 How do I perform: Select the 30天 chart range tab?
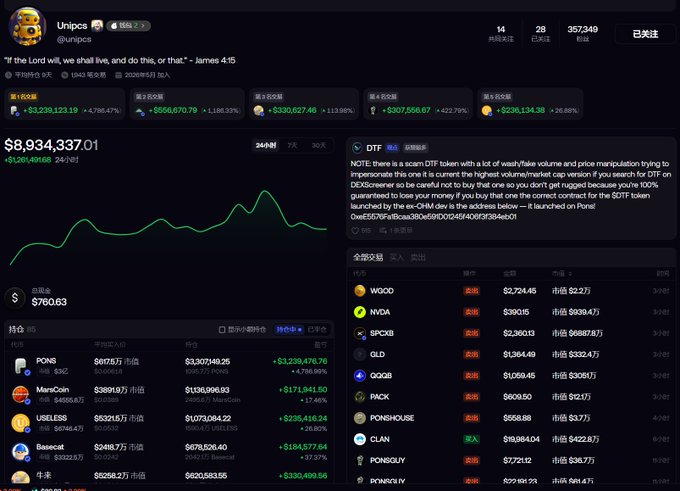(319, 145)
